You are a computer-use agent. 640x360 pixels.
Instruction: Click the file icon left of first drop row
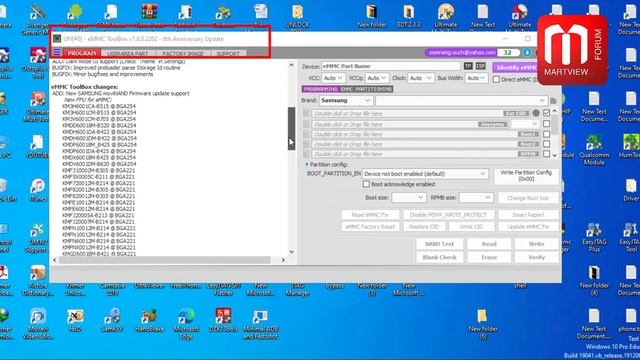[306, 113]
